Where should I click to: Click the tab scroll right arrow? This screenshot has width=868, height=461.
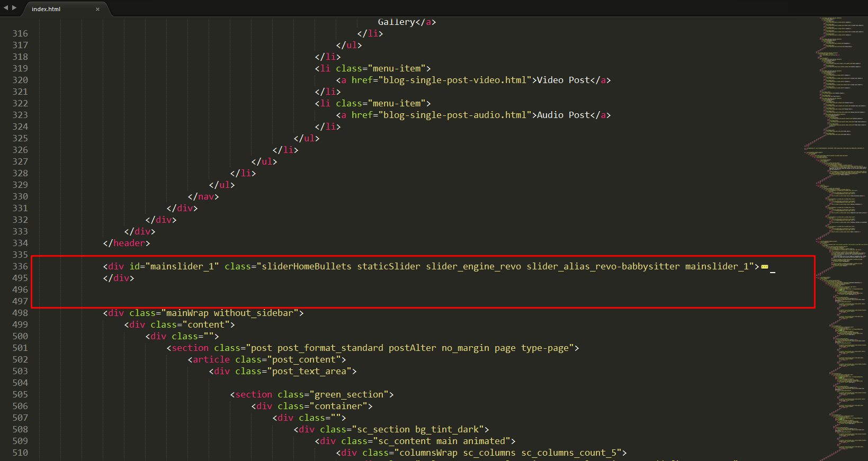point(14,8)
